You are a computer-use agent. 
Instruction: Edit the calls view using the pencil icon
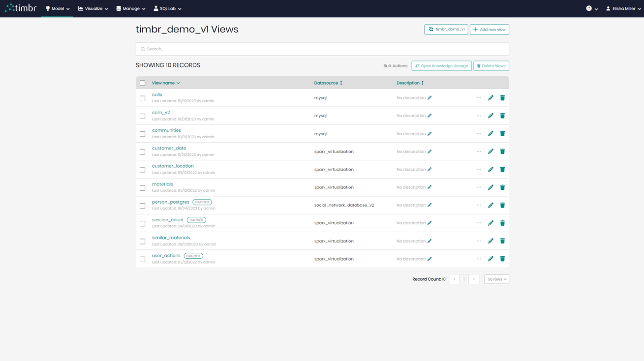[x=491, y=98]
